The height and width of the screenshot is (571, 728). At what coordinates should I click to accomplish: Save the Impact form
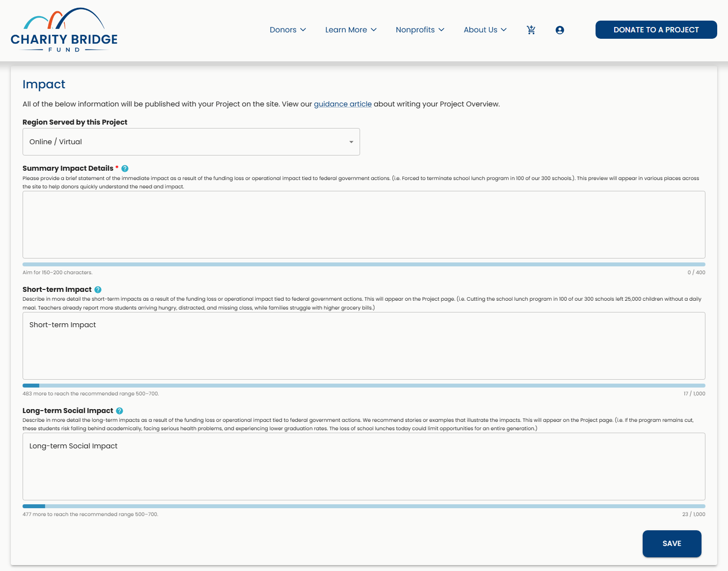click(x=672, y=544)
